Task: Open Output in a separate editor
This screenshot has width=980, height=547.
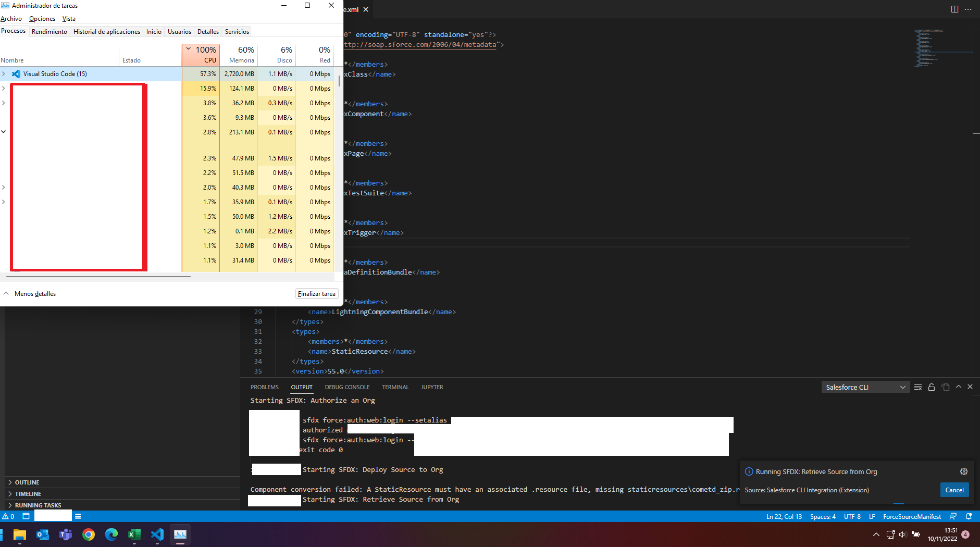Action: click(x=945, y=387)
